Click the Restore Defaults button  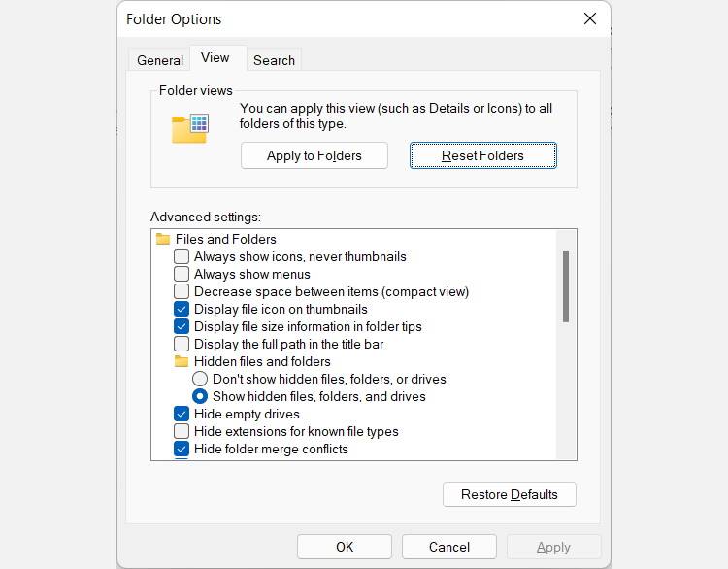tap(509, 494)
